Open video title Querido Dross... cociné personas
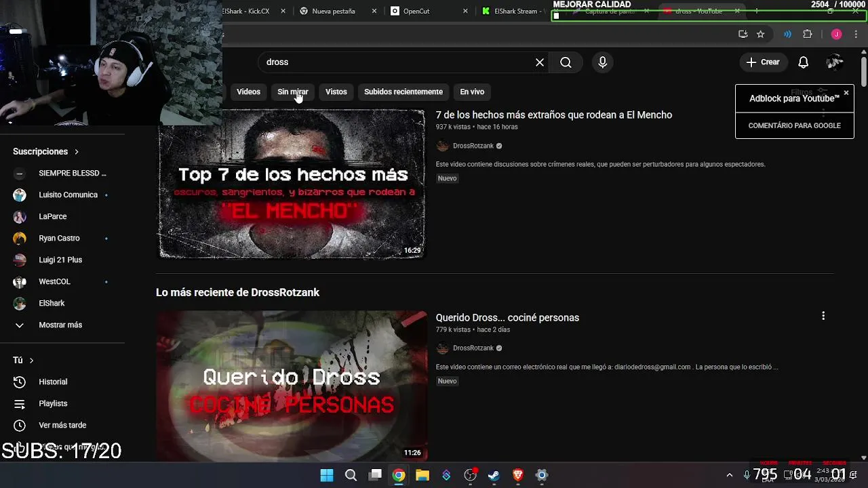Screen dimensions: 868x488 coord(507,318)
